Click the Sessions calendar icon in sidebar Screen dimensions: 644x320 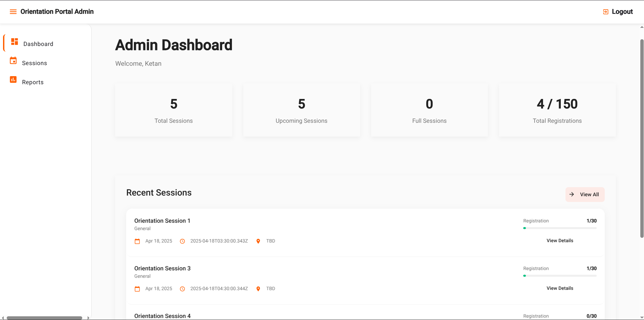(x=13, y=61)
